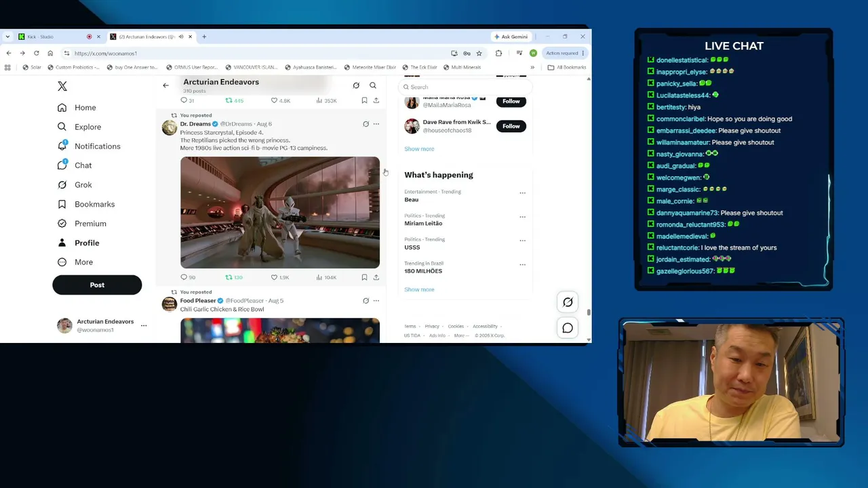Open the floating chat messages button
Image resolution: width=868 pixels, height=488 pixels.
tap(568, 328)
